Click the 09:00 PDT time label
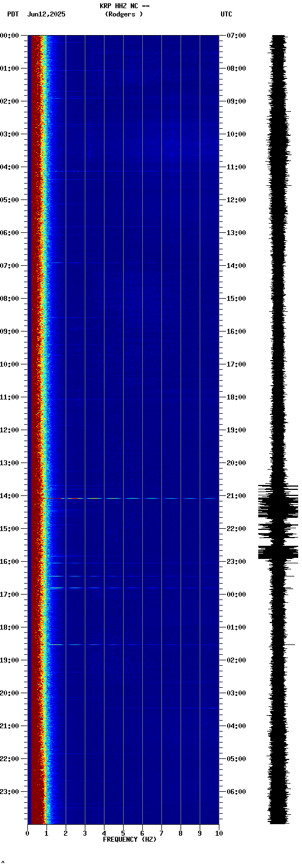Image resolution: width=302 pixels, height=868 pixels. [9, 332]
